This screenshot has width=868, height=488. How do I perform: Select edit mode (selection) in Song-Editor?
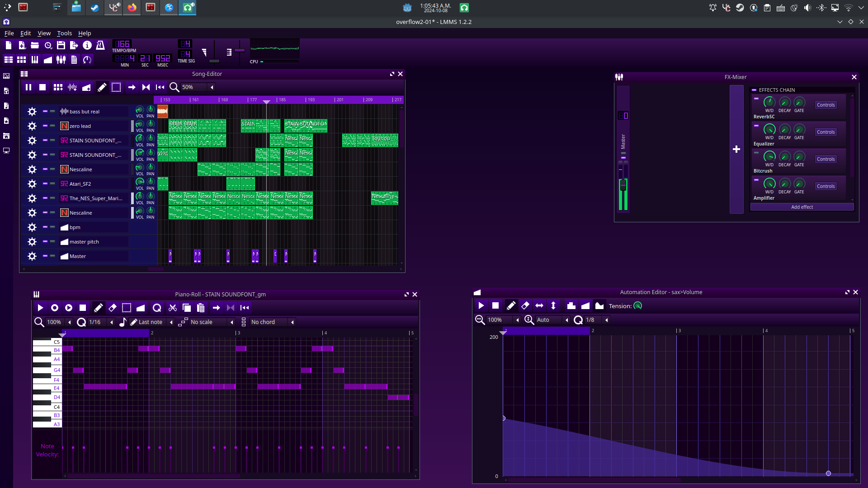click(116, 87)
